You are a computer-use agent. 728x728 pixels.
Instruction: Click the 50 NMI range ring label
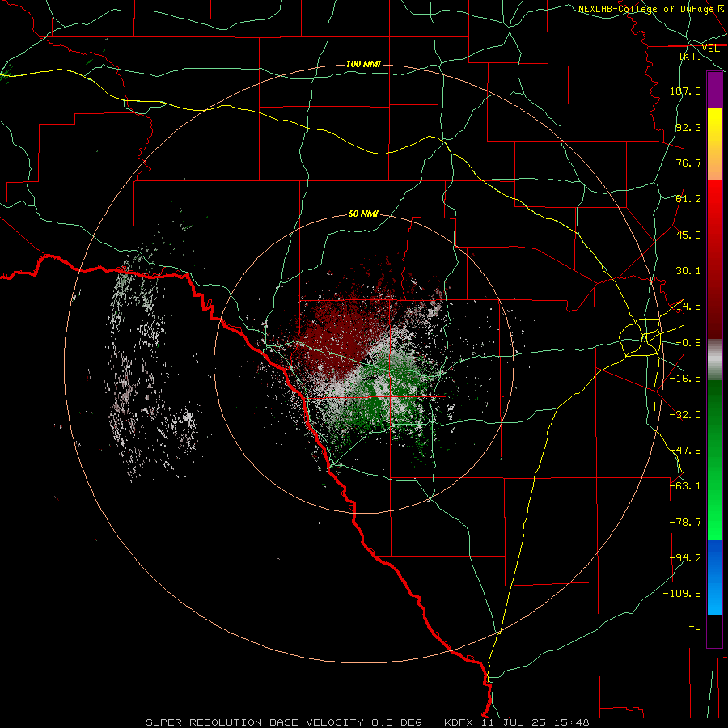pyautogui.click(x=363, y=214)
